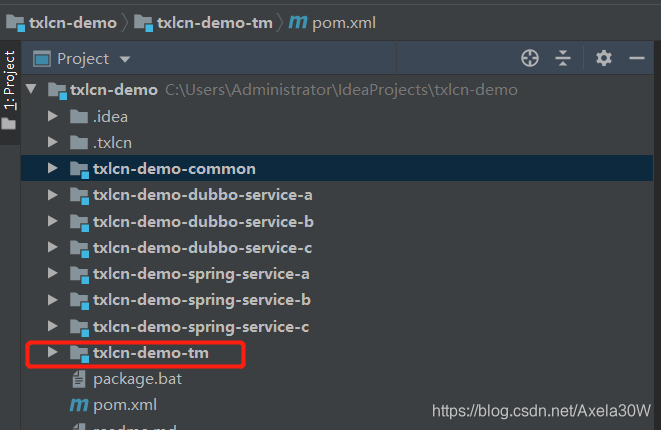Click the txlcn-demo-tm module folder icon
This screenshot has width=661, height=430.
click(79, 353)
